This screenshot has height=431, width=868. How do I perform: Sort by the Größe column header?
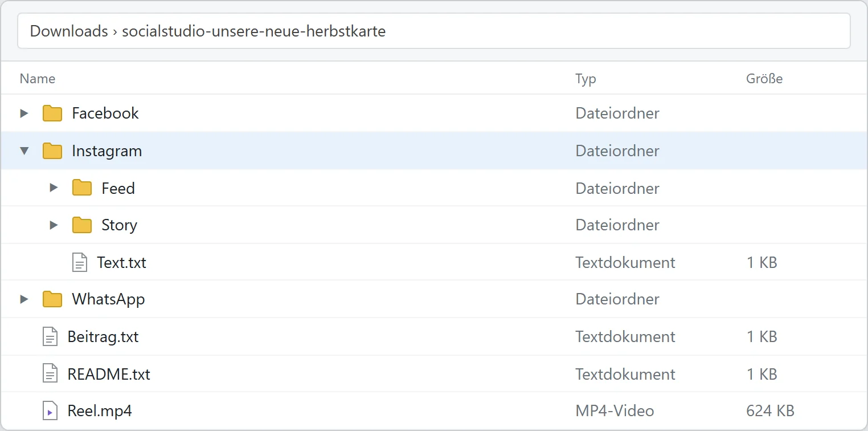point(764,79)
